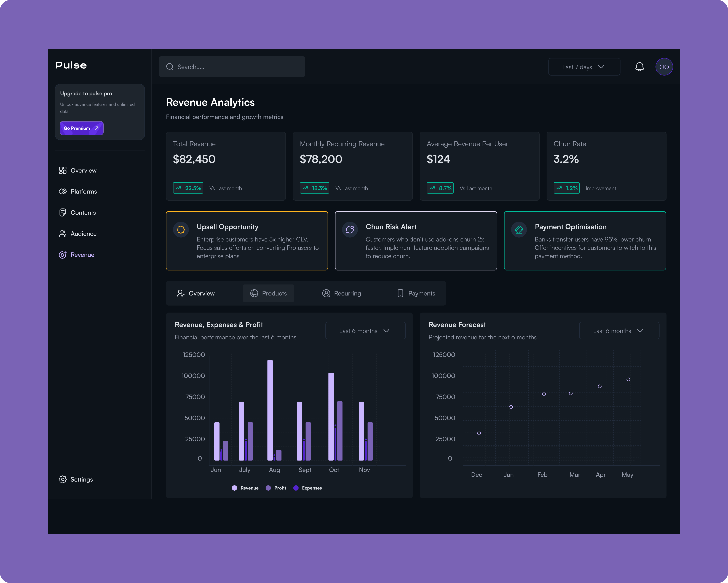The height and width of the screenshot is (583, 728).
Task: Expand Last 6 months in Revenue, Expenses & Profit
Action: tap(365, 331)
